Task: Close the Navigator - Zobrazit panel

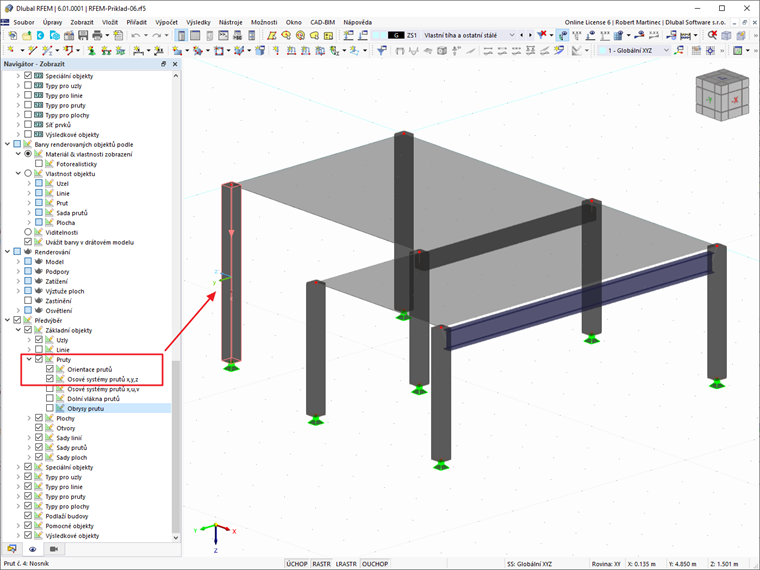Action: pos(175,64)
